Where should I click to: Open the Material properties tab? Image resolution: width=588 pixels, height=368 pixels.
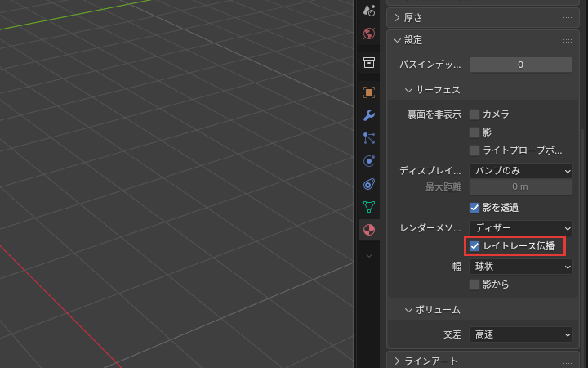tap(369, 230)
